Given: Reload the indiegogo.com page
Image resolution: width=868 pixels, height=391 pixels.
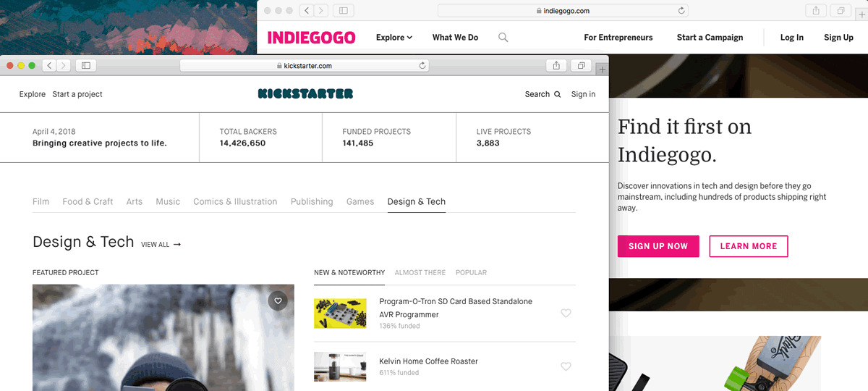Looking at the screenshot, I should (x=681, y=11).
